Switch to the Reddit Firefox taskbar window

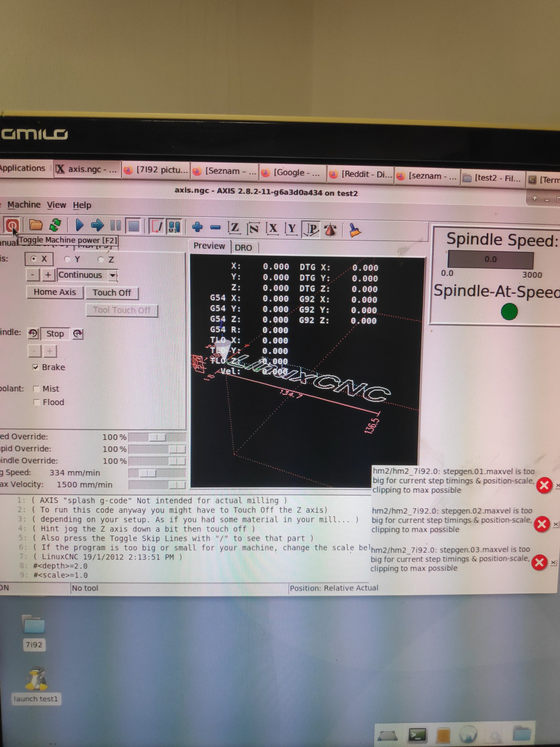coord(361,174)
